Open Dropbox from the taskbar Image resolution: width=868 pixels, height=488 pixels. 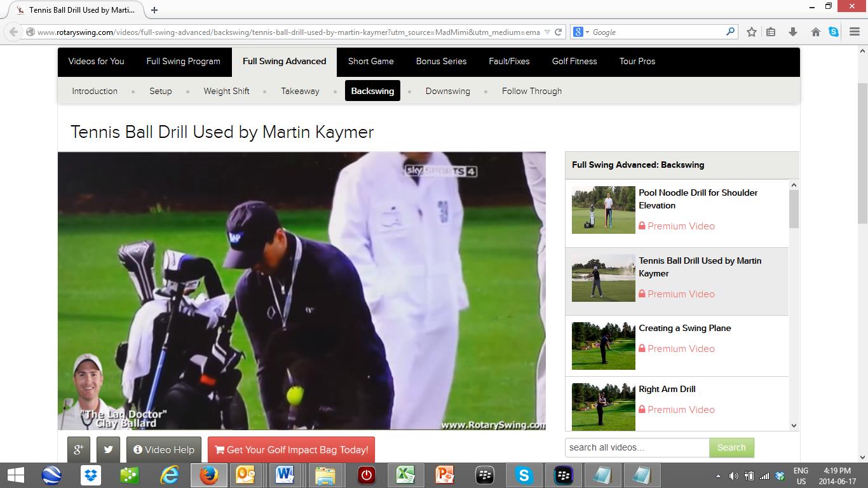pos(90,475)
